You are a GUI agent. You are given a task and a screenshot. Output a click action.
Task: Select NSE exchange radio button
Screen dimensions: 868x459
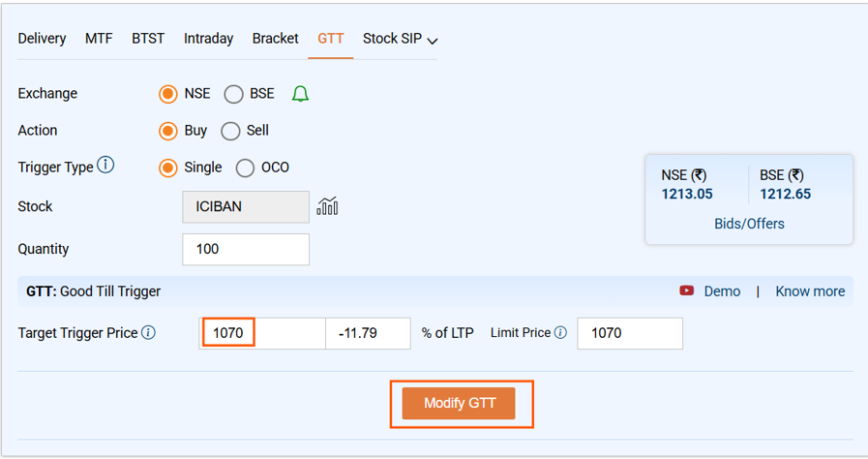click(168, 94)
